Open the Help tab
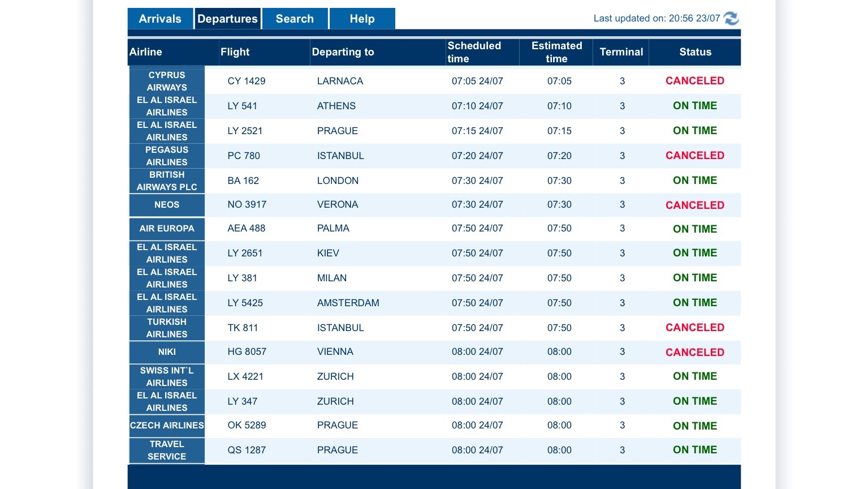This screenshot has width=868, height=489. pos(362,19)
